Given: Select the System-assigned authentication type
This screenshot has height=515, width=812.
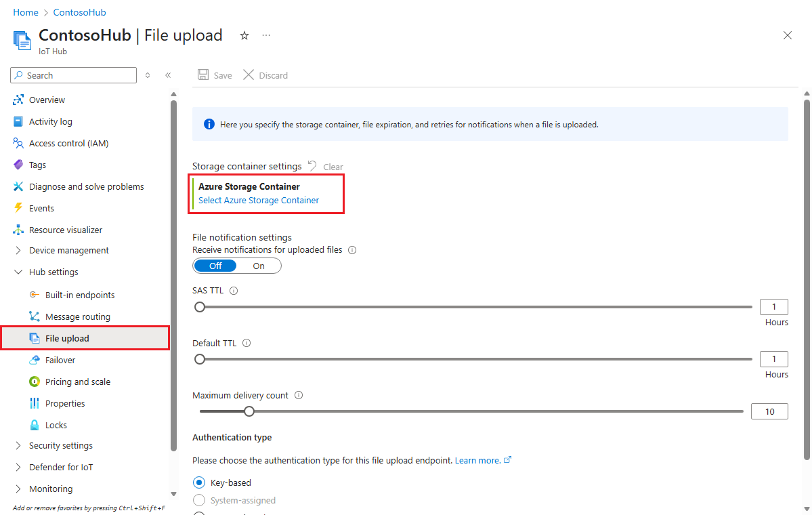Looking at the screenshot, I should click(x=199, y=500).
